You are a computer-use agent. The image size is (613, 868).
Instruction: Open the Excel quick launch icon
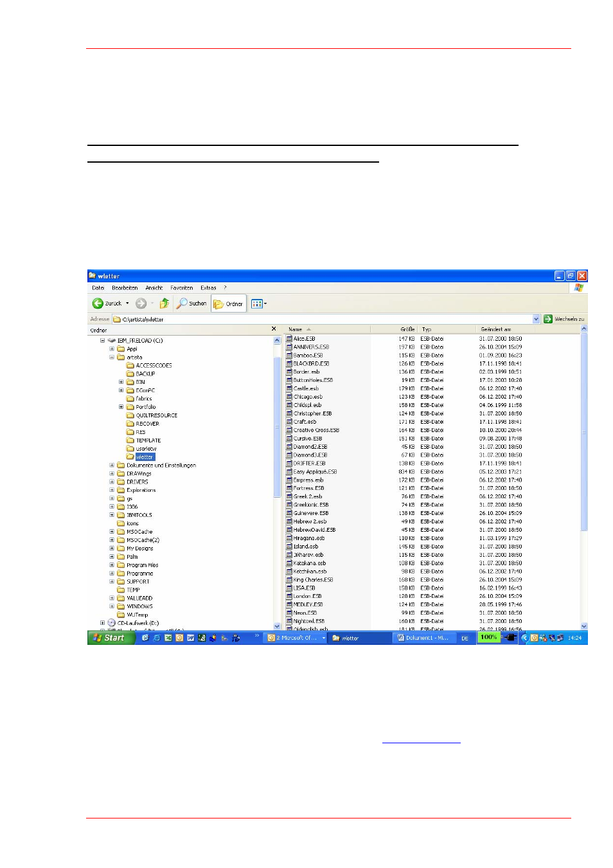168,638
